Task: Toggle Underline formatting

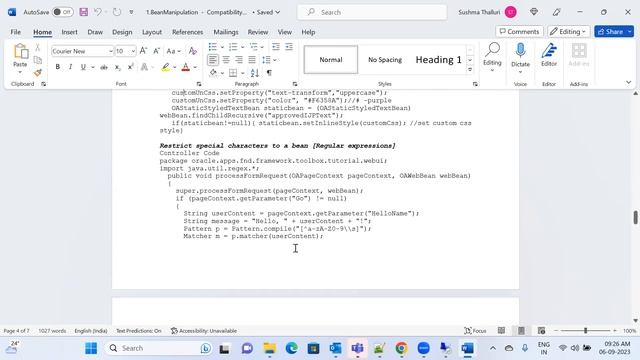Action: coord(83,67)
